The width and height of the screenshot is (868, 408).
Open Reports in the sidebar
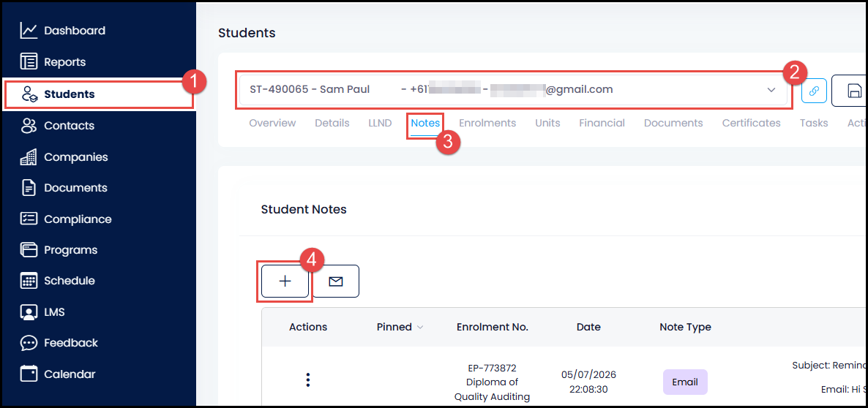64,62
